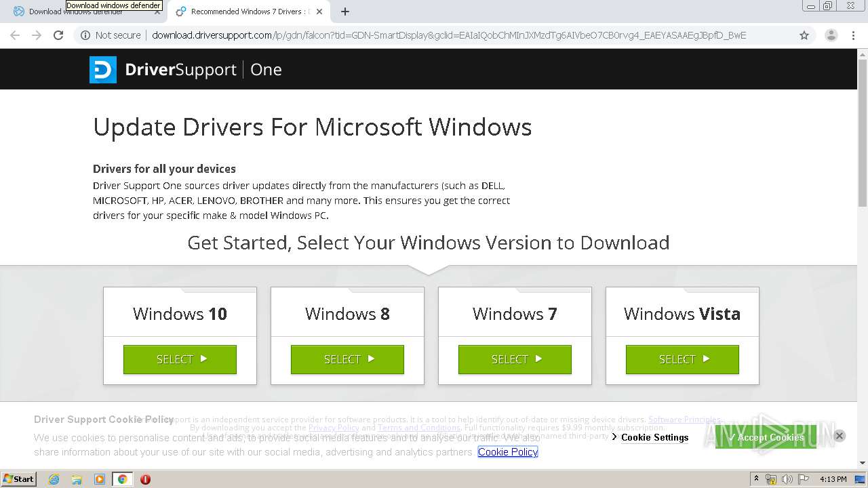Select Windows Vista download button

click(682, 359)
